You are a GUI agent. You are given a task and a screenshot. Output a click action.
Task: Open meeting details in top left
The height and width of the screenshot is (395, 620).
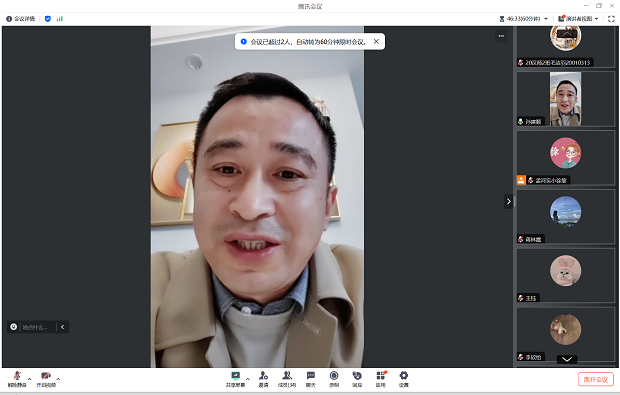click(x=21, y=19)
